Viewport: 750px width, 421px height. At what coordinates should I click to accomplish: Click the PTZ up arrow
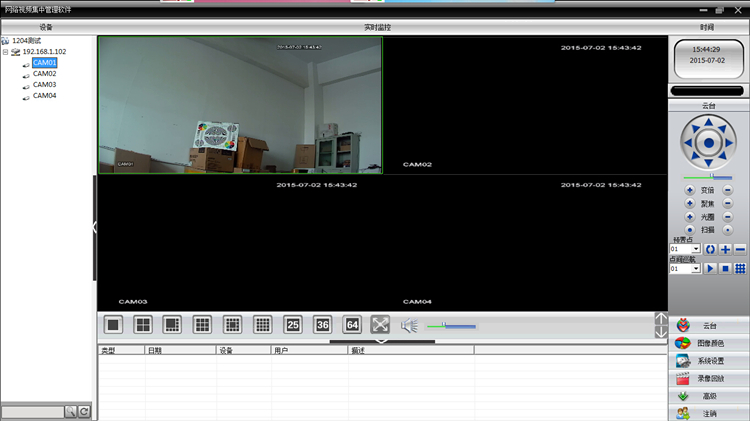click(708, 124)
